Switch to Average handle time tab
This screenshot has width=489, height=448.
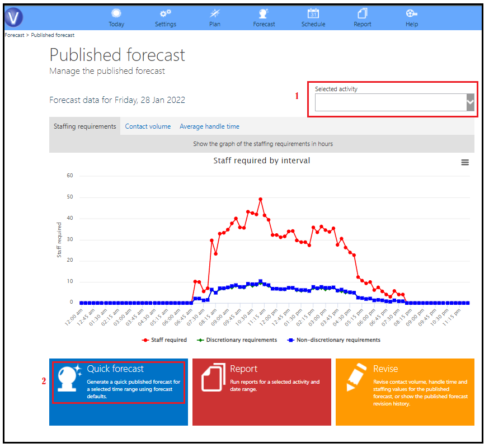coord(209,126)
